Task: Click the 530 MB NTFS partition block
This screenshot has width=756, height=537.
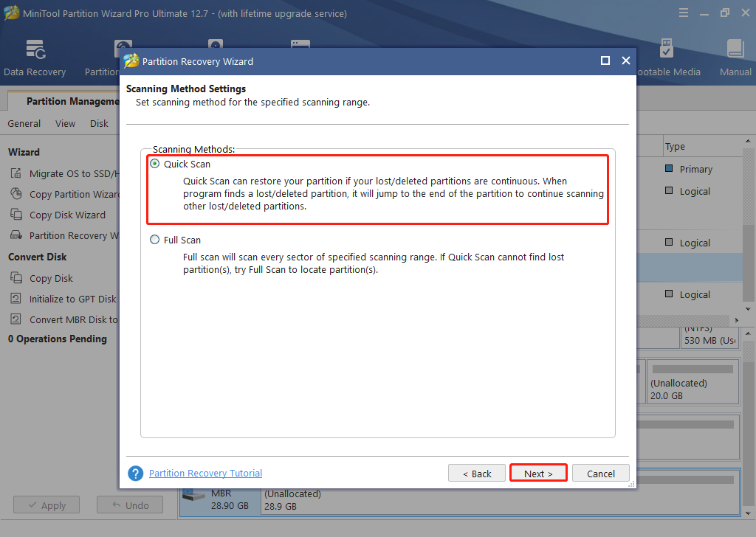Action: [709, 337]
